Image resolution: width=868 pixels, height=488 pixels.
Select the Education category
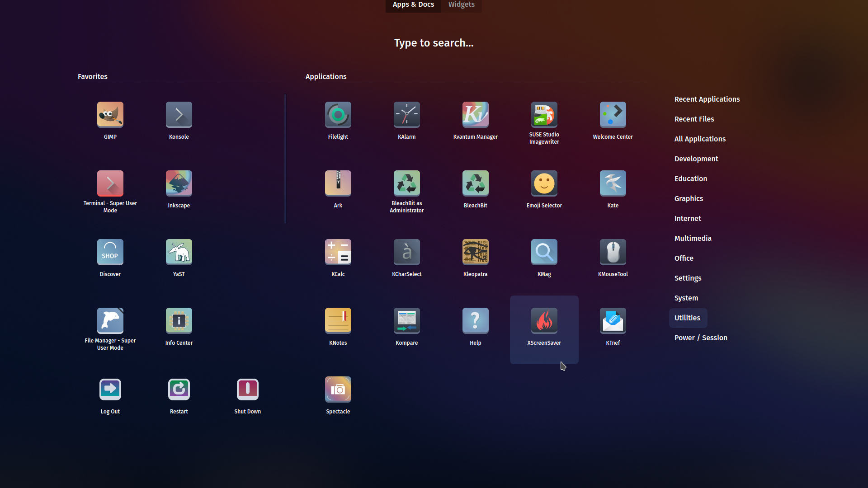click(691, 179)
